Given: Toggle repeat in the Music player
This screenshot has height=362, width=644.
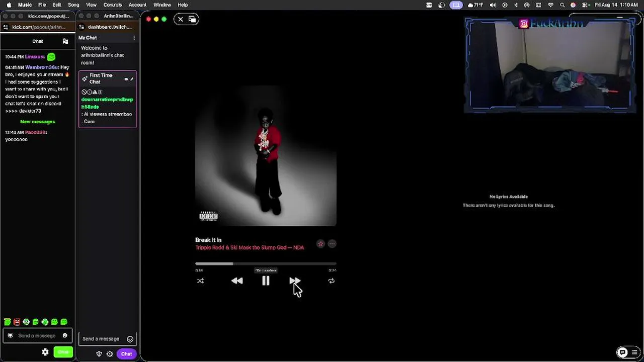Looking at the screenshot, I should [331, 281].
